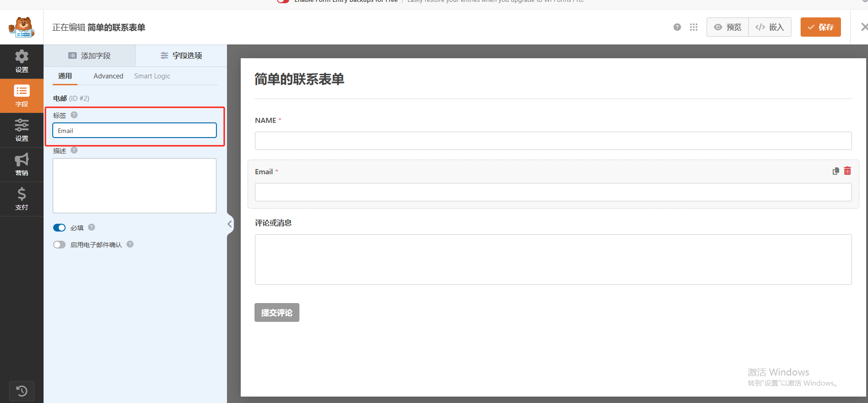
Task: Click the Email field input in preview
Action: pyautogui.click(x=553, y=192)
